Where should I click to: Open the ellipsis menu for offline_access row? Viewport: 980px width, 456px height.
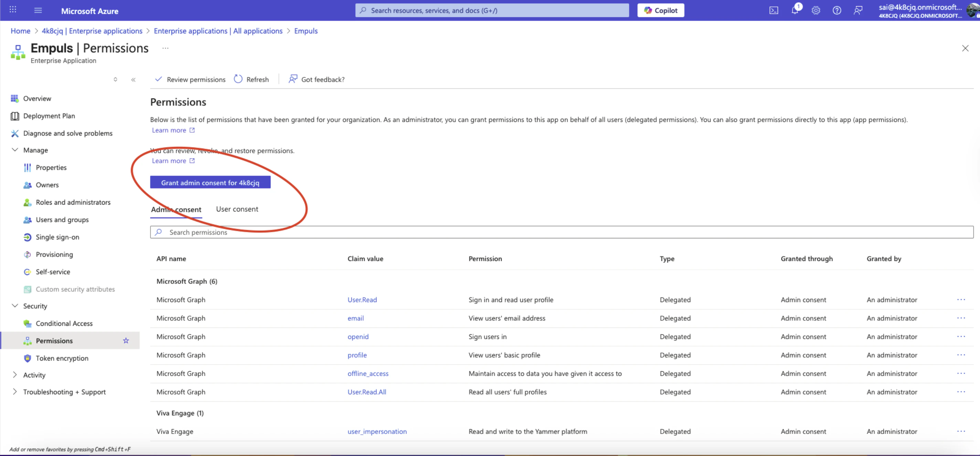(961, 374)
